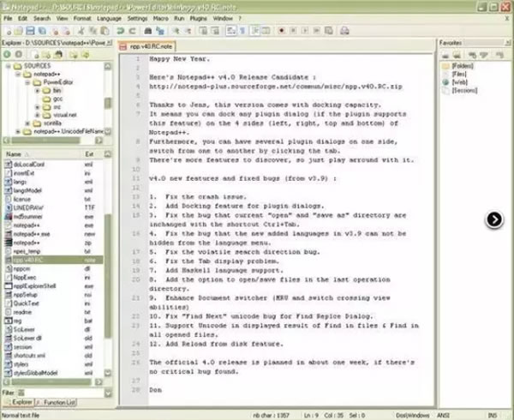This screenshot has width=514, height=420.
Task: Open the Language menu
Action: pos(109,18)
